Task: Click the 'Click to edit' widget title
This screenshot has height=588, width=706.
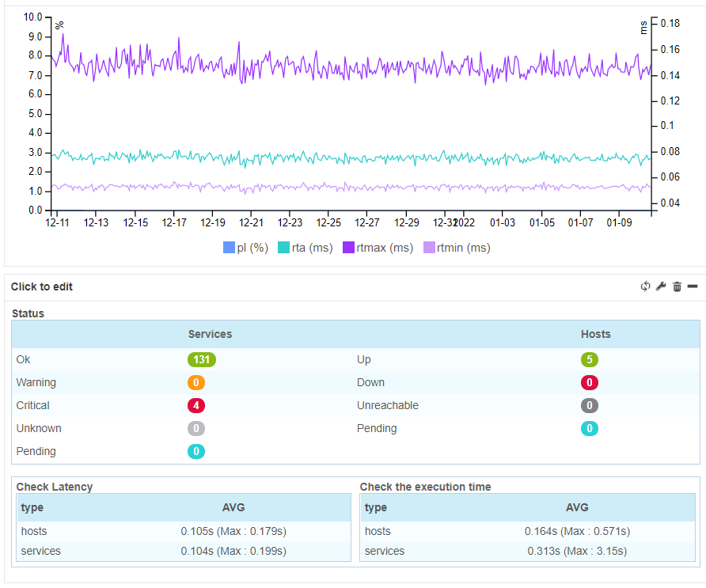Action: pyautogui.click(x=41, y=286)
